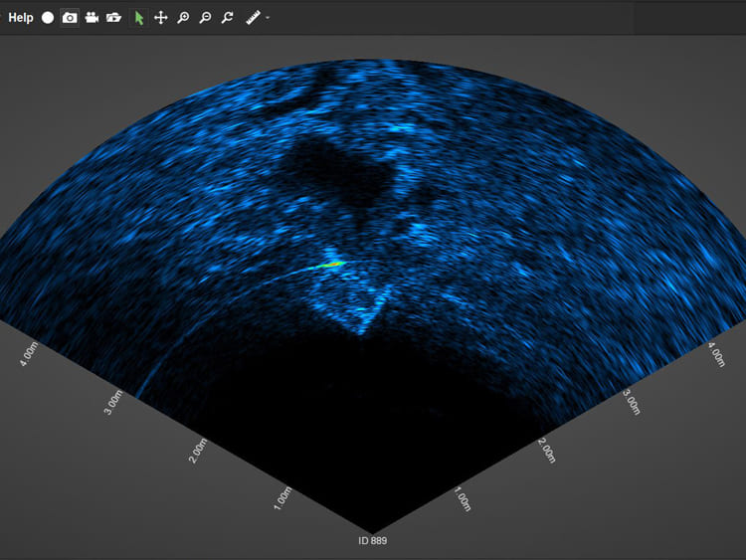Image resolution: width=746 pixels, height=560 pixels.
Task: Expand the ruler tool dropdown arrow
Action: point(268,18)
